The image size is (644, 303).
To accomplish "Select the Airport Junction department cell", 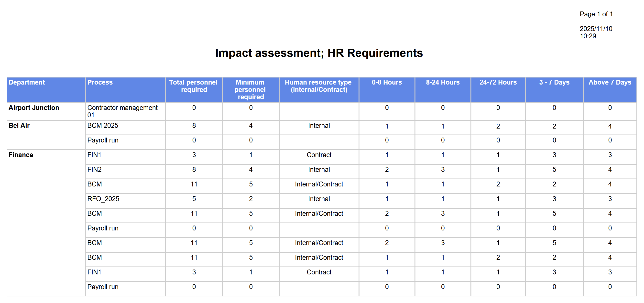I will (x=34, y=108).
